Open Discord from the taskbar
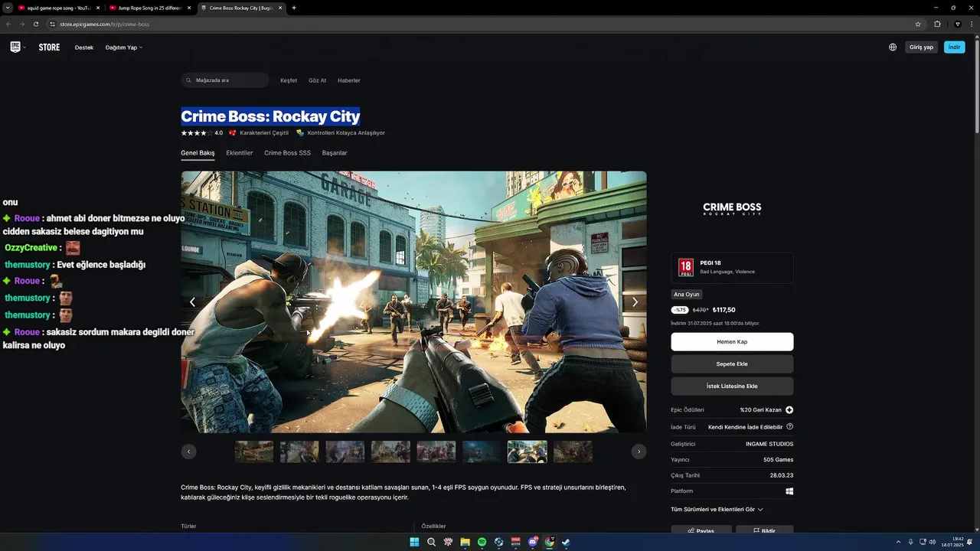Image resolution: width=980 pixels, height=551 pixels. coord(533,542)
